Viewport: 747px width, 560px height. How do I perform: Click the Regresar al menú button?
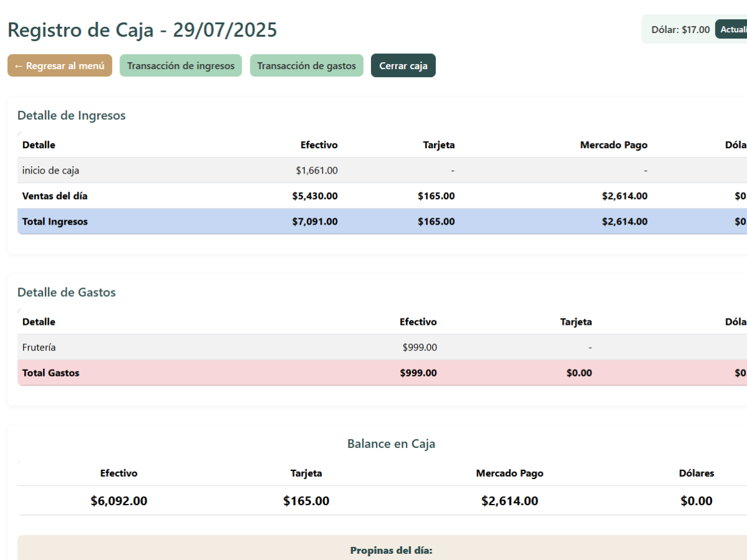tap(60, 66)
